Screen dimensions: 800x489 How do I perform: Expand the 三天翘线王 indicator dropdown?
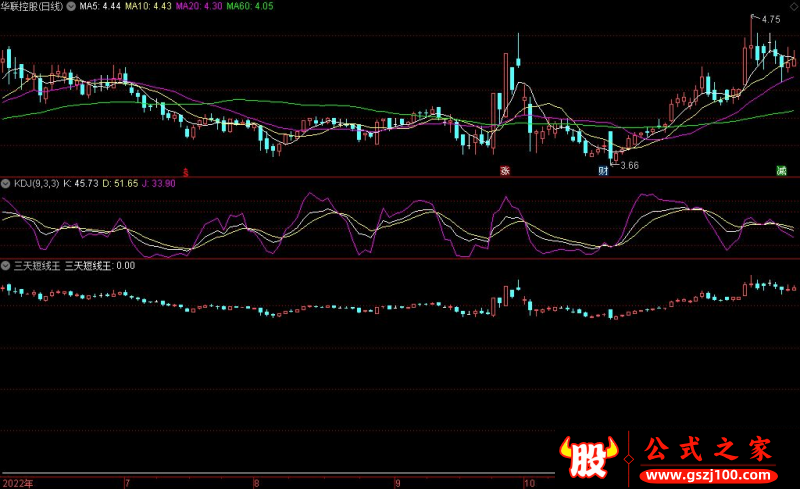tap(5, 266)
